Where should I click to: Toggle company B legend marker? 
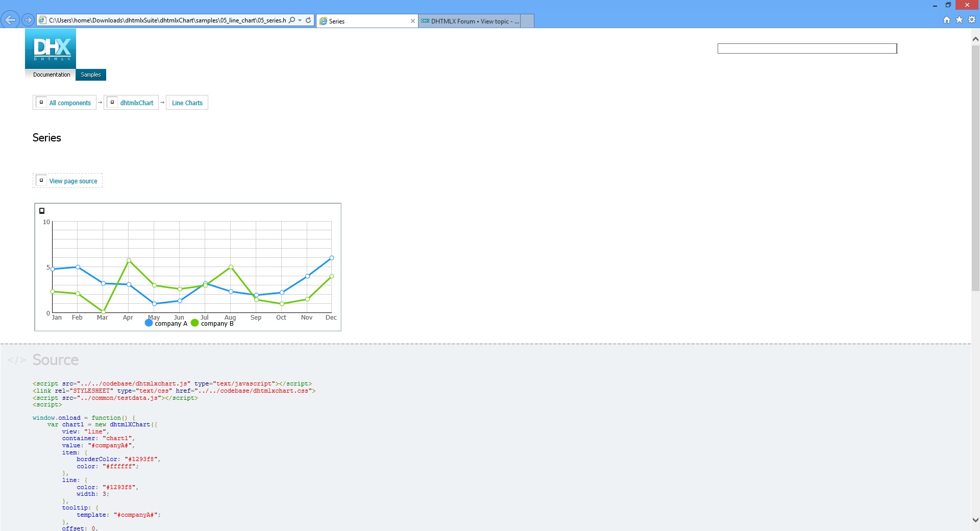tap(194, 323)
